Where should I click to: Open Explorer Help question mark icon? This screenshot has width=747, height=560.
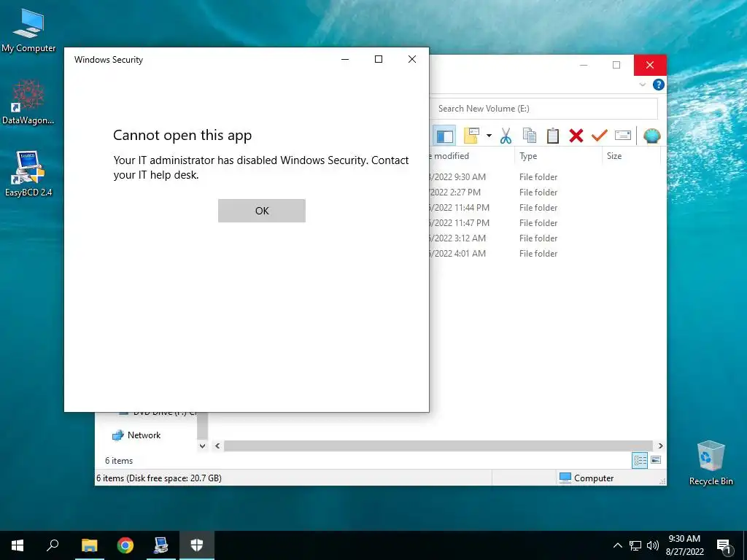(659, 85)
